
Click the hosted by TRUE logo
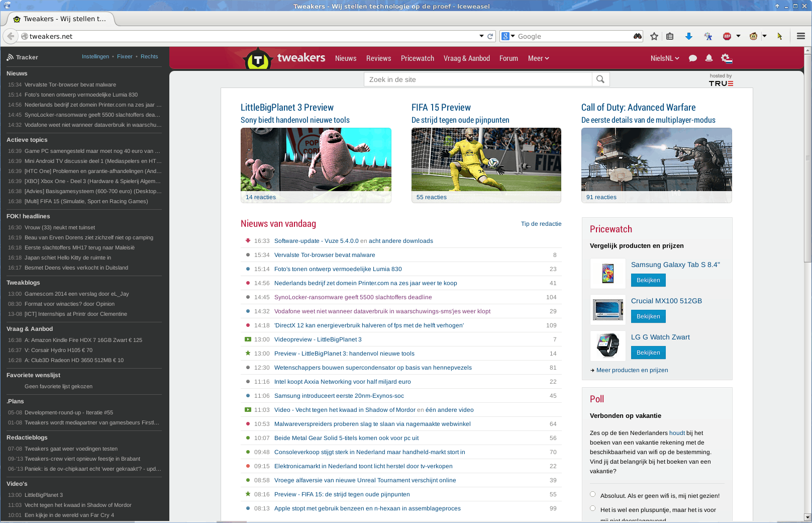(x=721, y=80)
